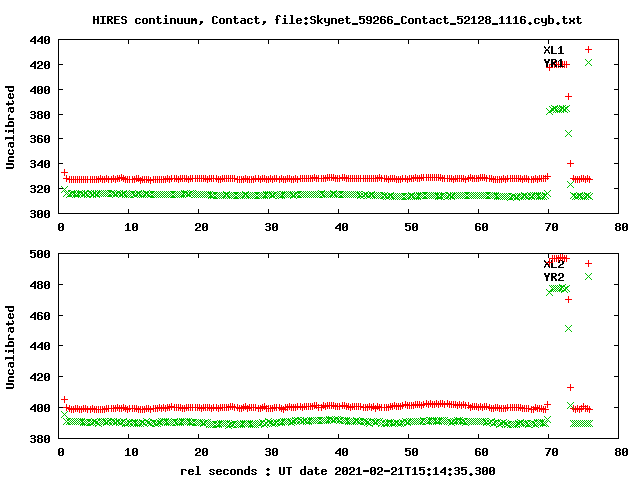Click the 460 y-axis tick label

(x=40, y=316)
